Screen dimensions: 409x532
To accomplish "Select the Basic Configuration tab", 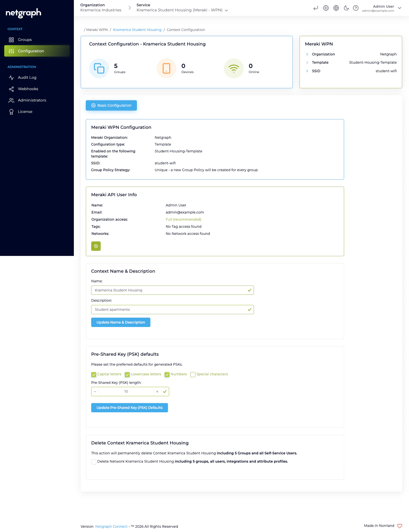I will 111,105.
